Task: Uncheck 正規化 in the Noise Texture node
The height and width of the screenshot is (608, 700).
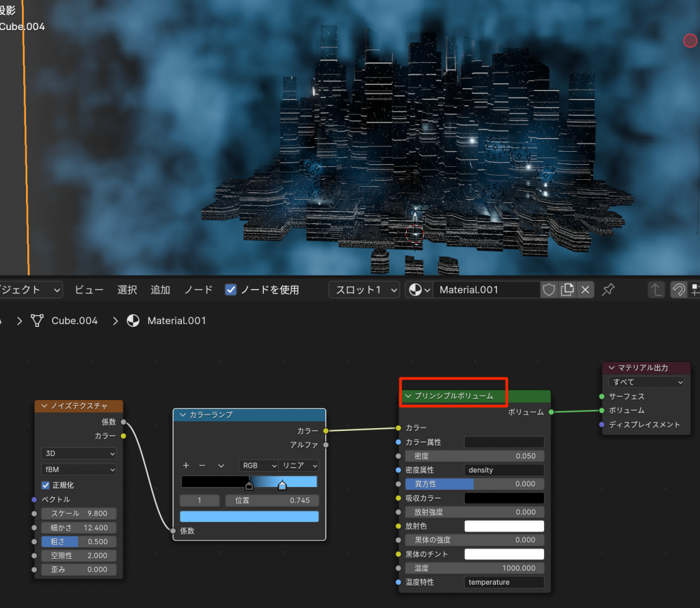Action: [x=46, y=486]
